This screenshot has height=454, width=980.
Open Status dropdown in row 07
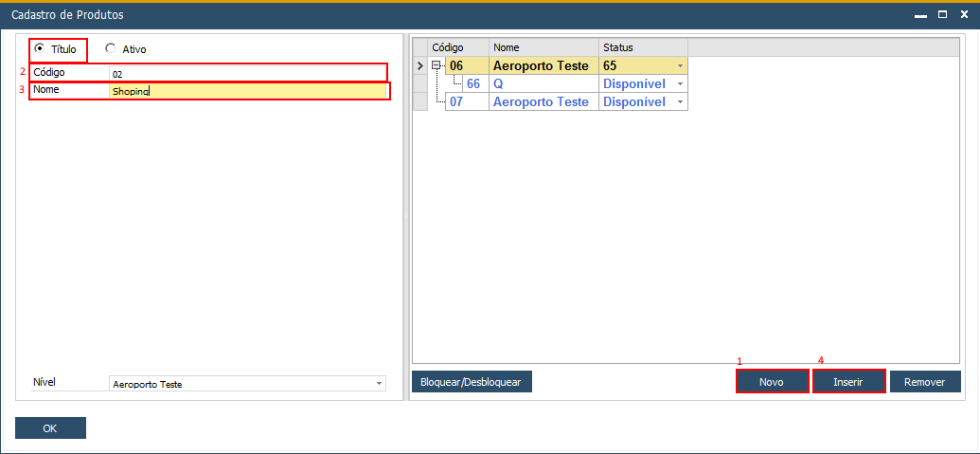680,102
